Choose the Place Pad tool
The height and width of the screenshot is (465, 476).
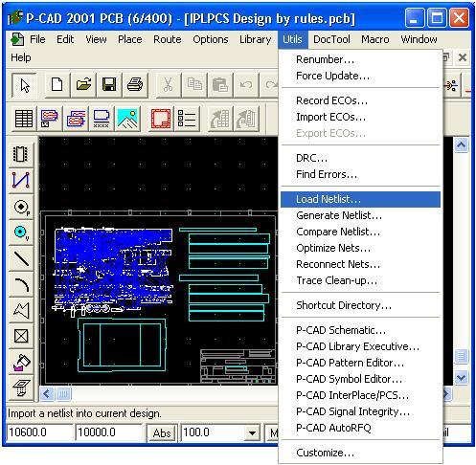click(x=21, y=207)
